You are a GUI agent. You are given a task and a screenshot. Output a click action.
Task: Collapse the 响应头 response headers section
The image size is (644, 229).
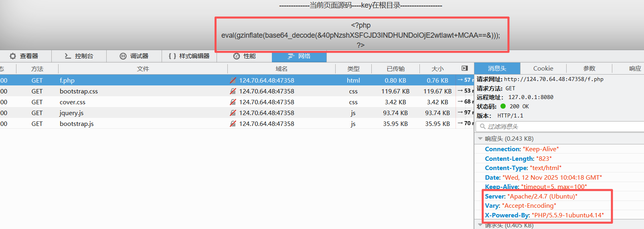480,139
